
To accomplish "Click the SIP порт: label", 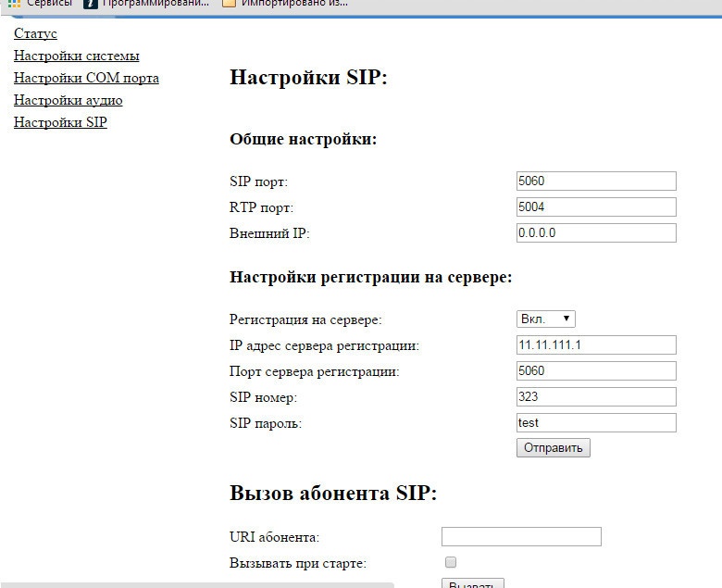I will tap(258, 181).
